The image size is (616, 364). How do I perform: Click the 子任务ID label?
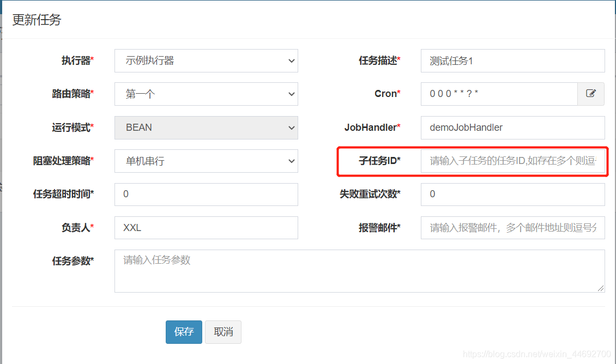click(379, 161)
